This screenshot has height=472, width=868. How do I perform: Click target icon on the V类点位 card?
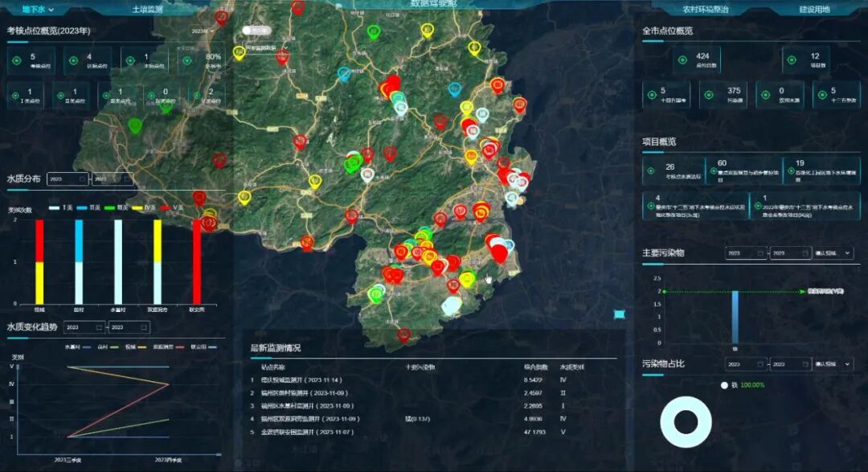coord(197,96)
